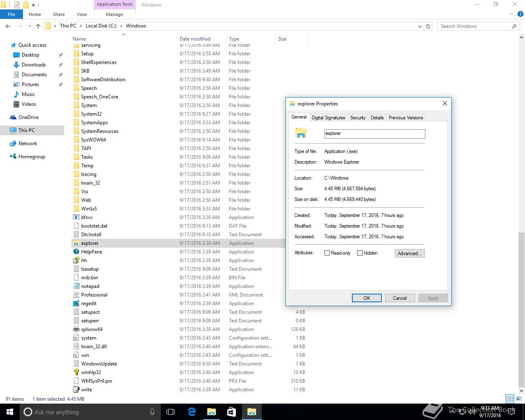
Task: Expand the Local Disk (C:) breadcrumb arrow
Action: (x=121, y=26)
